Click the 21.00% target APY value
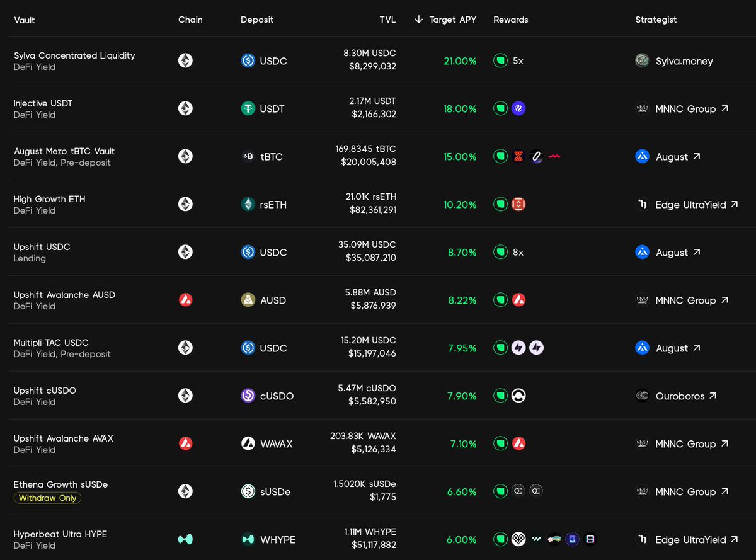756x560 pixels. pyautogui.click(x=460, y=61)
